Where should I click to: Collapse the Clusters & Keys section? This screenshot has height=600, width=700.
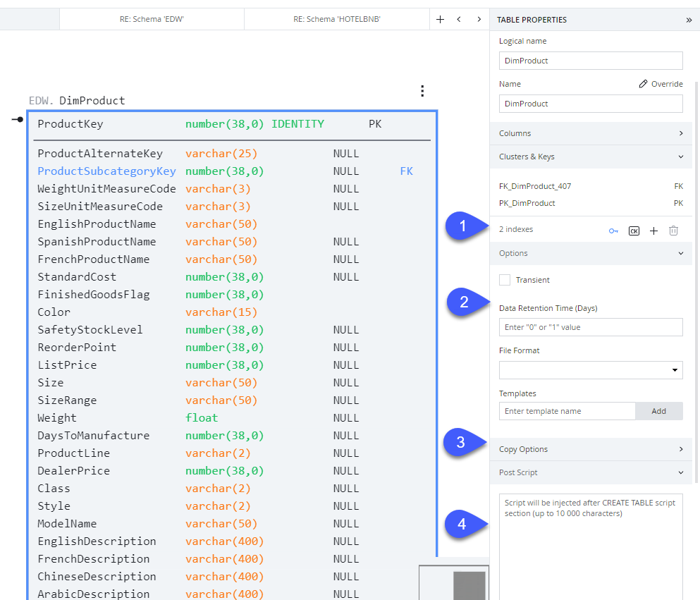[x=591, y=157]
